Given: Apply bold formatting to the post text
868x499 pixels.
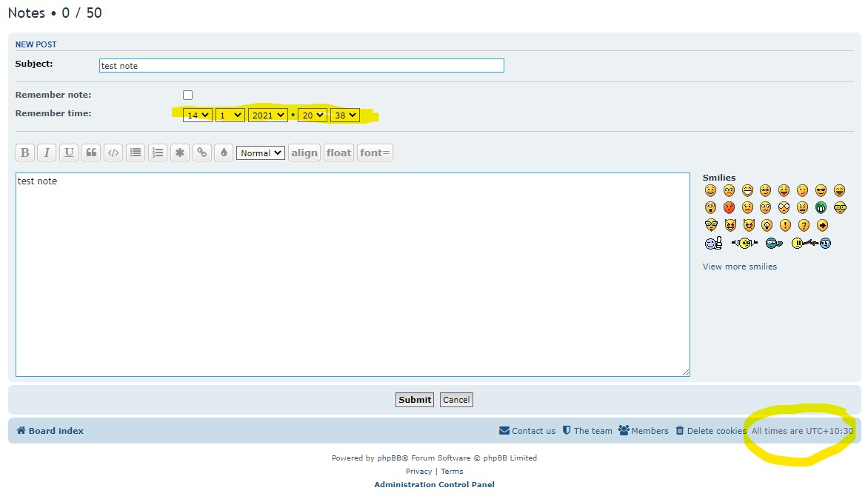Looking at the screenshot, I should (x=24, y=152).
